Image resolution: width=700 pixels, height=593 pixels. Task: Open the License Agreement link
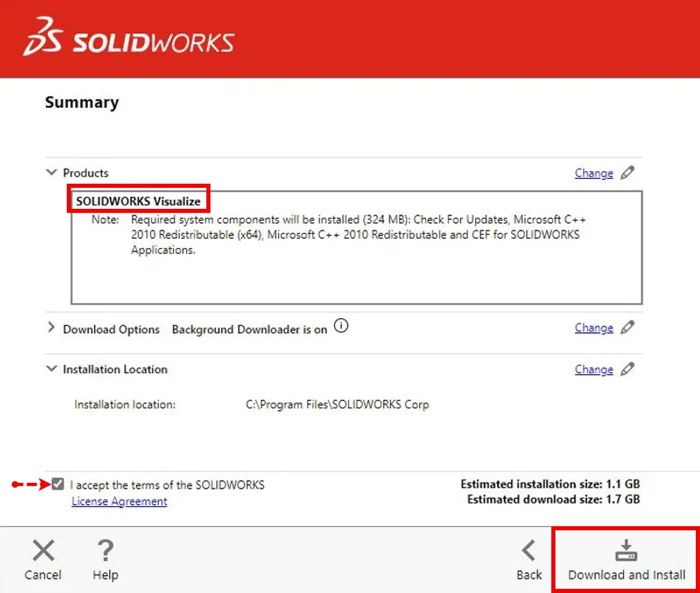(119, 501)
